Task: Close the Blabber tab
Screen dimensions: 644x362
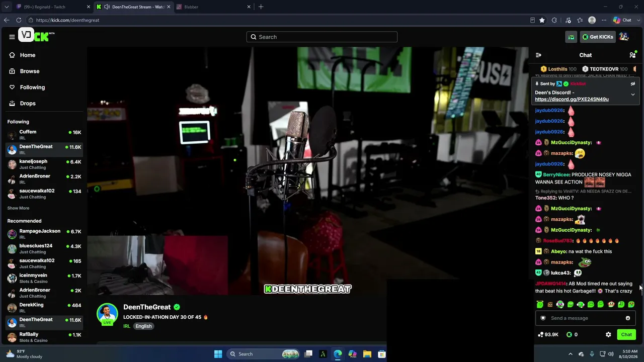Action: pyautogui.click(x=249, y=7)
